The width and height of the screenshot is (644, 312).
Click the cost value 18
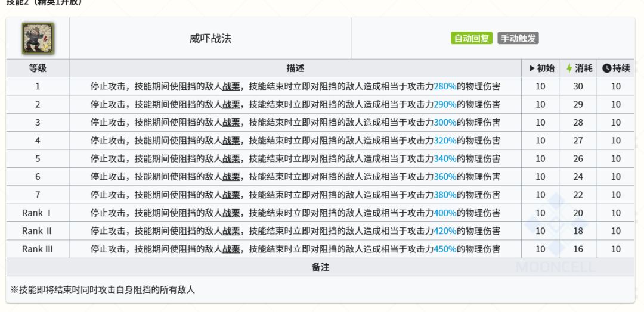pyautogui.click(x=578, y=231)
